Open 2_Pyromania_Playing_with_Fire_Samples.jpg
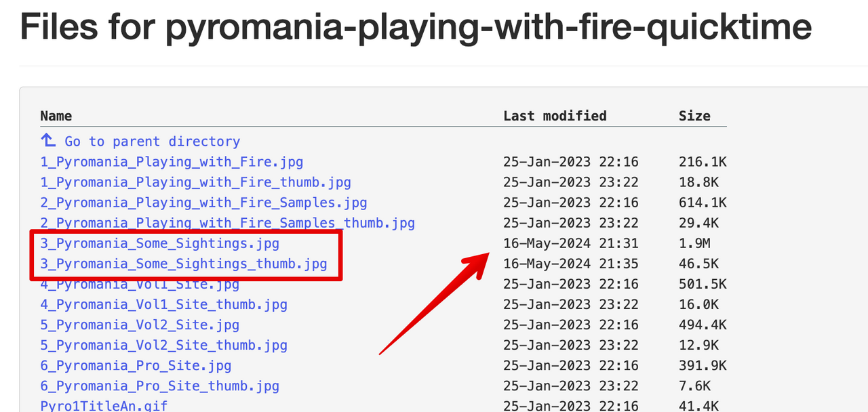The image size is (868, 412). point(203,203)
